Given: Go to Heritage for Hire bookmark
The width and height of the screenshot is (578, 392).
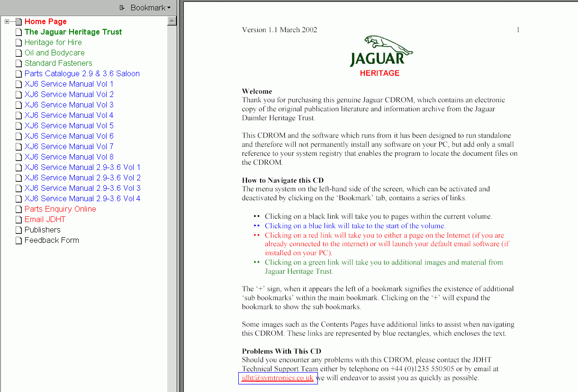Looking at the screenshot, I should [x=53, y=42].
